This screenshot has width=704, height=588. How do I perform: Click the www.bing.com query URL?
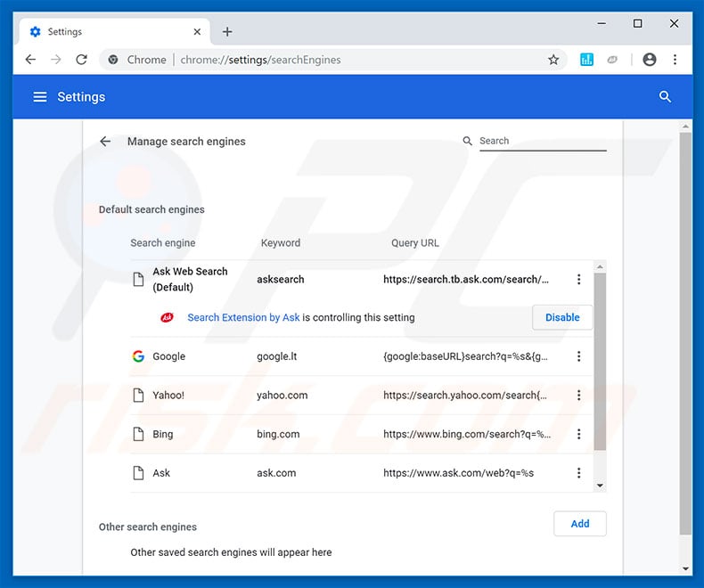[x=467, y=434]
